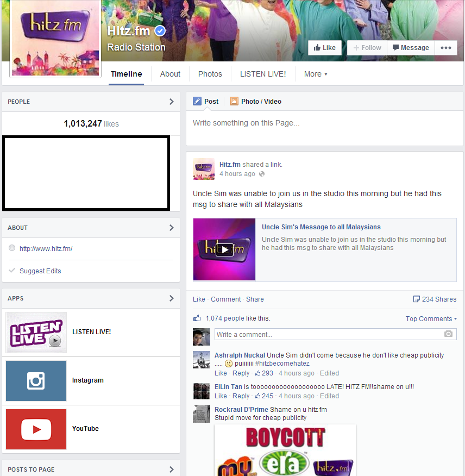Screen dimensions: 465x476
Task: Reply to EiLin Tan's comment
Action: [241, 396]
